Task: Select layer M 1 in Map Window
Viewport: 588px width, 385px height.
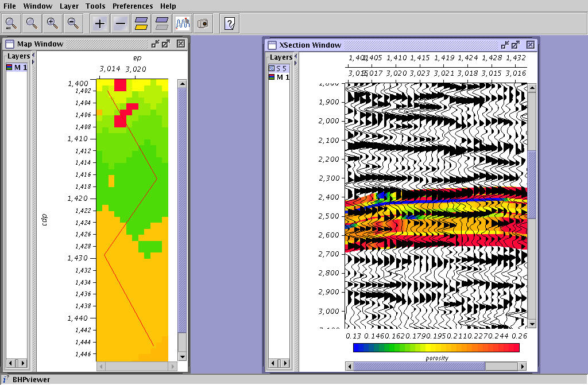Action: tap(17, 68)
